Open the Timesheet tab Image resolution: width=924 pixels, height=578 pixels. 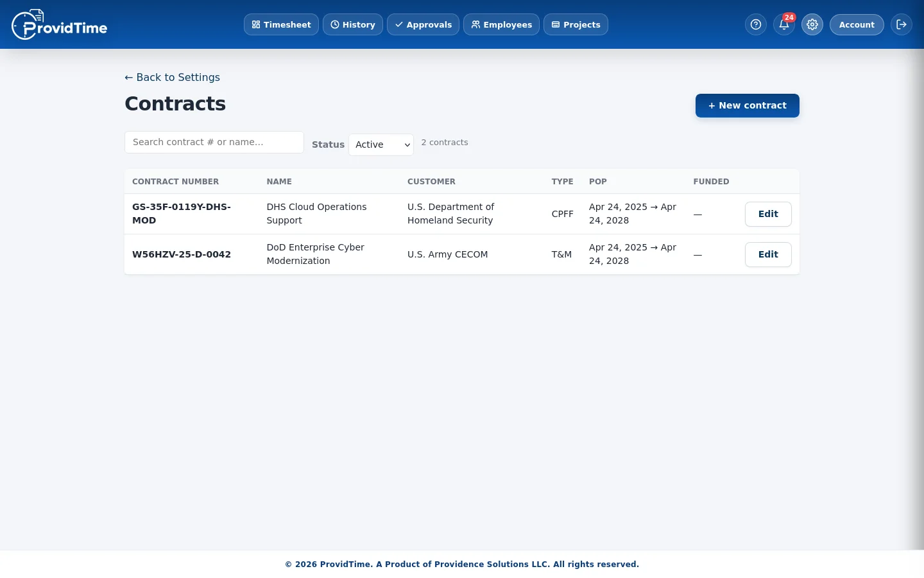pyautogui.click(x=281, y=24)
